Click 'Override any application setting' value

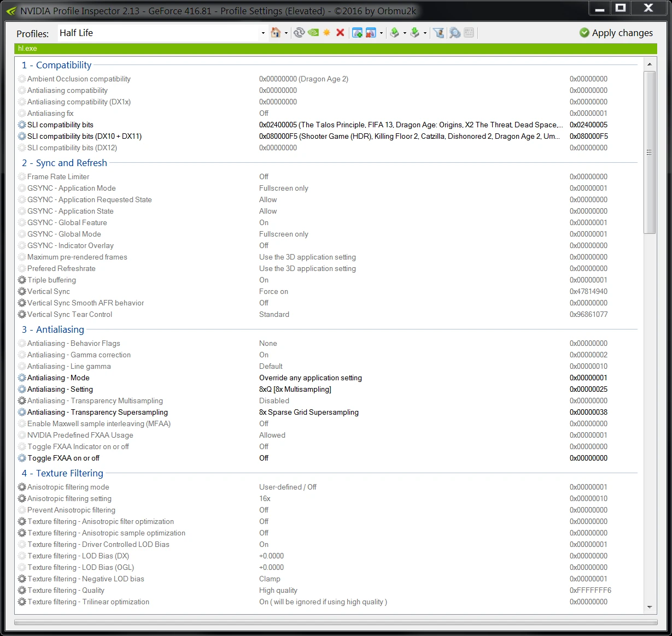[x=311, y=378]
